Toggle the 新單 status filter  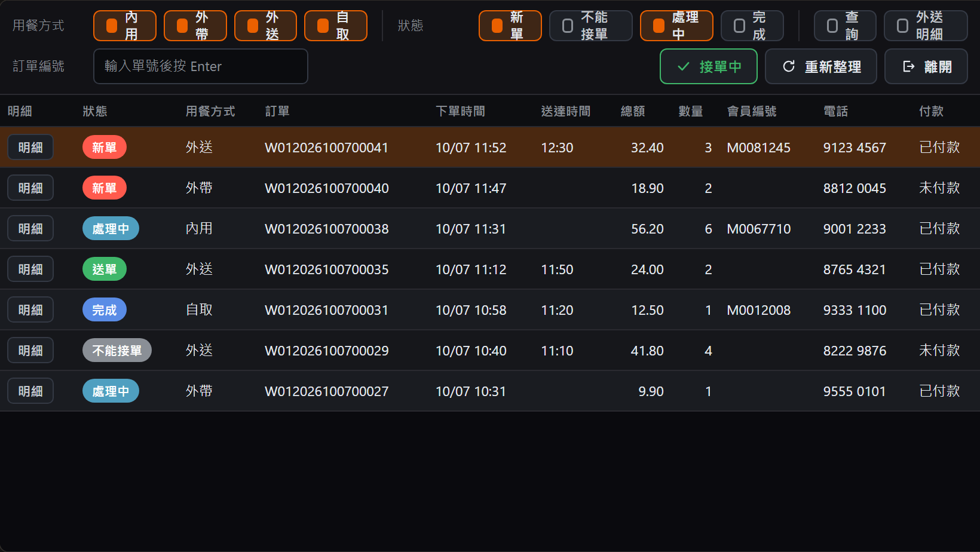[x=510, y=26]
